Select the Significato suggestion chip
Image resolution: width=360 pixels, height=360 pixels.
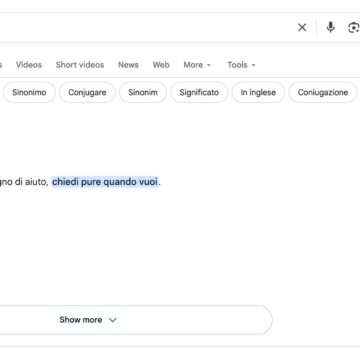pos(199,92)
